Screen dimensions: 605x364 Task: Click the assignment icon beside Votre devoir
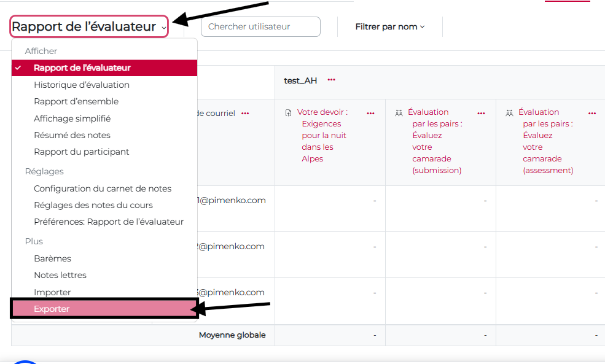point(289,113)
